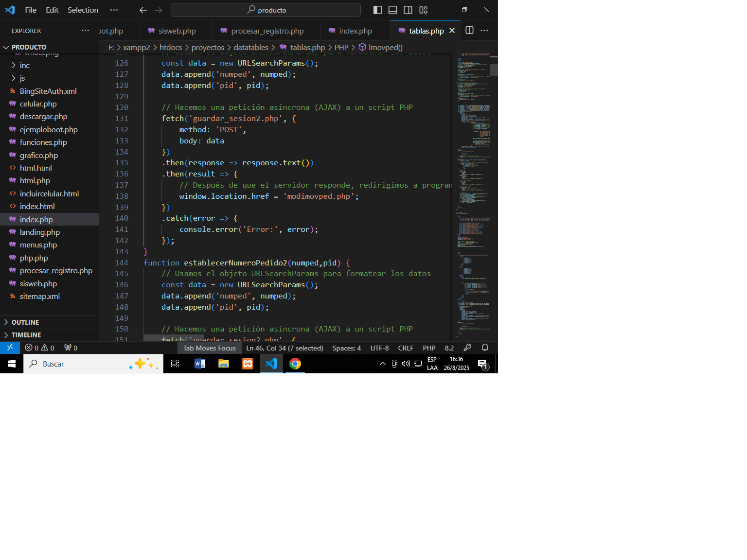
Task: Split the editor to the right
Action: click(469, 30)
